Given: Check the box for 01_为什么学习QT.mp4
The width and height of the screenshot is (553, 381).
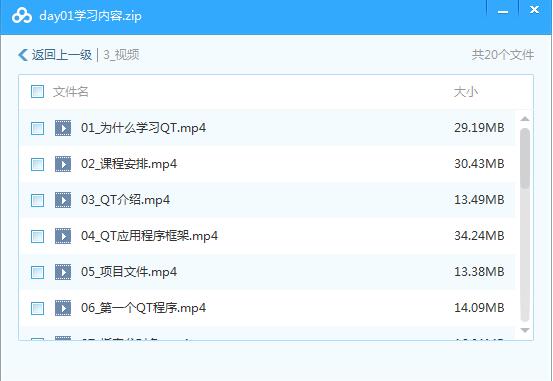Looking at the screenshot, I should [x=37, y=128].
